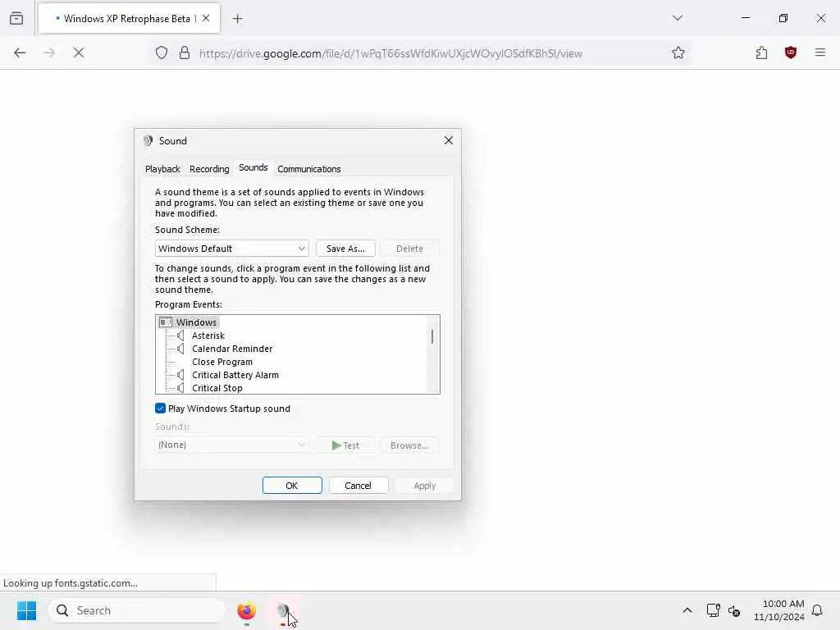Click the Test sound button
The width and height of the screenshot is (840, 630).
coord(345,445)
